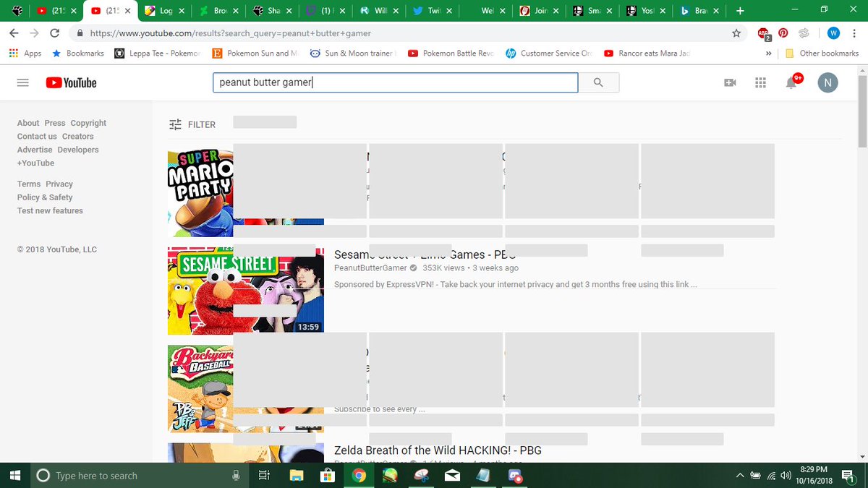Expand hidden bookmarks with double chevron

[x=769, y=53]
